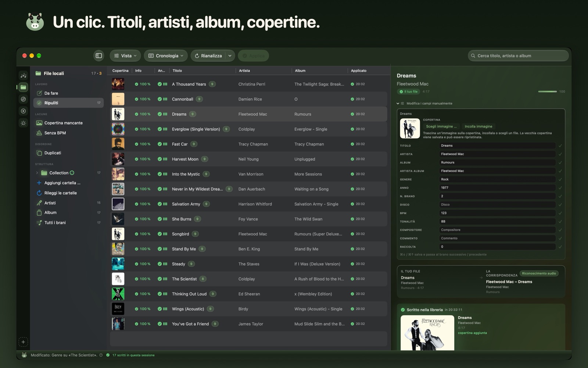Image resolution: width=588 pixels, height=368 pixels.
Task: Sort by the Artista column header
Action: tap(244, 71)
